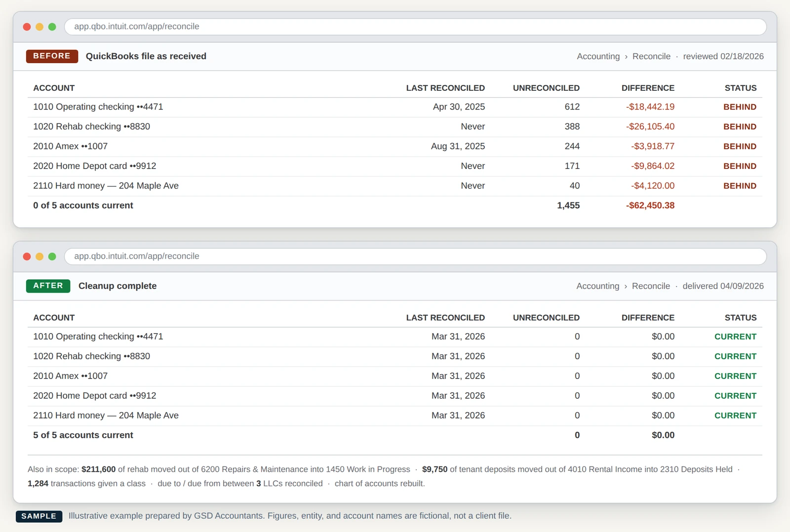Select 2010 Amex in the BEFORE table
Screen dimensions: 790x532
pos(70,146)
